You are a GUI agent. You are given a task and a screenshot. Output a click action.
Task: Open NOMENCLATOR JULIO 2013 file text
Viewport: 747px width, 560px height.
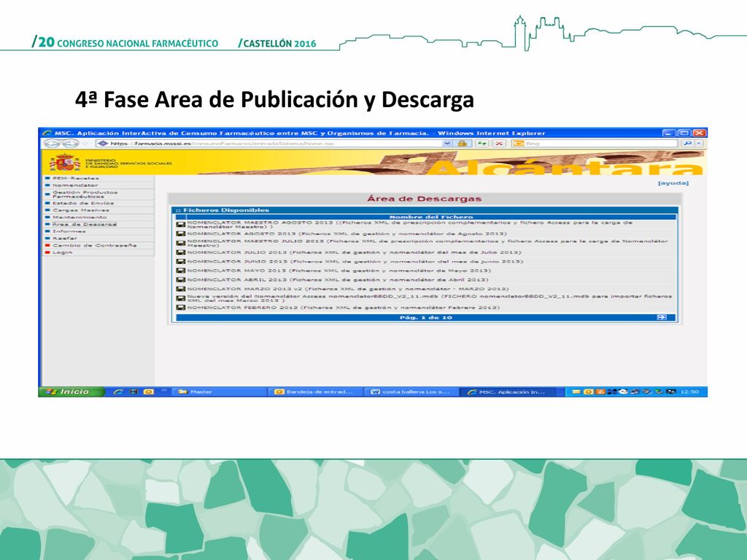(x=354, y=252)
